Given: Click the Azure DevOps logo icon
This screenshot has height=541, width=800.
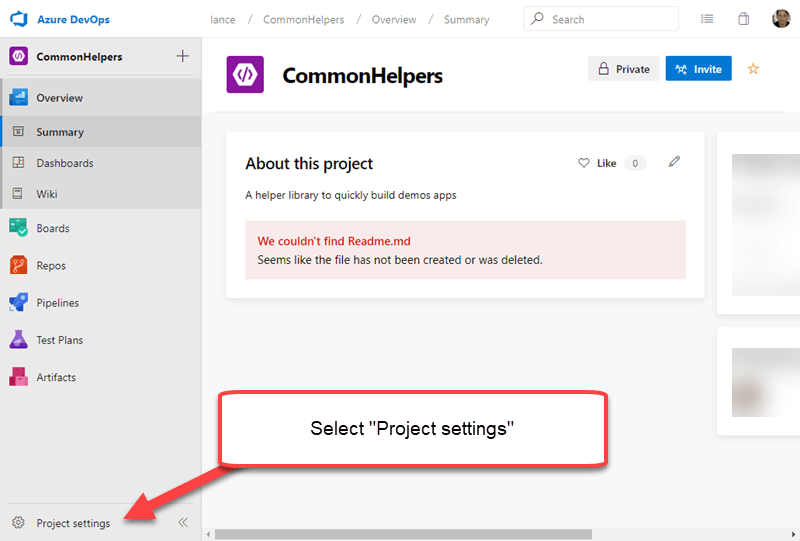Looking at the screenshot, I should [x=19, y=19].
